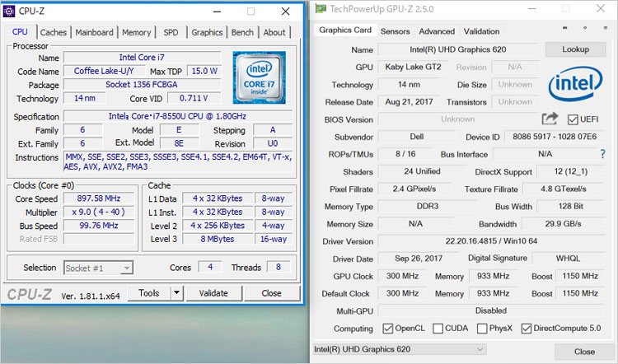The image size is (618, 364).
Task: Click the Bandwidth value 29.9 GB/s
Action: point(564,224)
